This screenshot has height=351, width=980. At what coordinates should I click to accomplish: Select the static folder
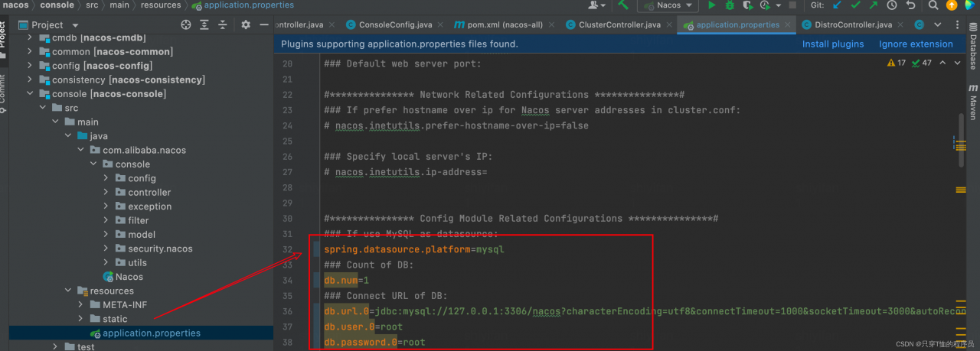coord(115,319)
